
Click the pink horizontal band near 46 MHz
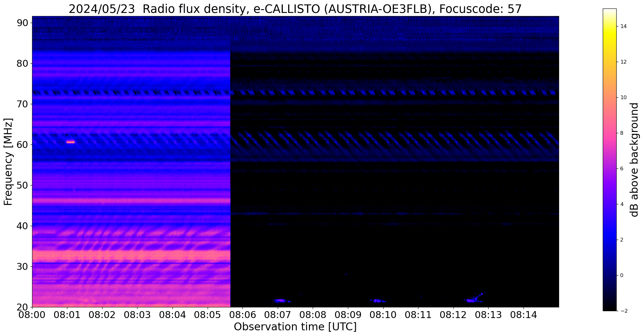(131, 200)
